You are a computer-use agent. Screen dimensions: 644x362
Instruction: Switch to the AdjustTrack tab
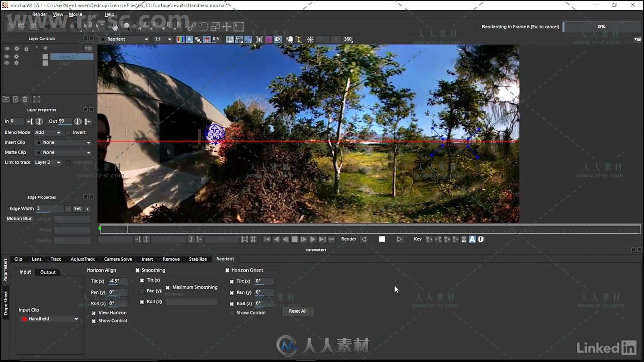pyautogui.click(x=83, y=259)
